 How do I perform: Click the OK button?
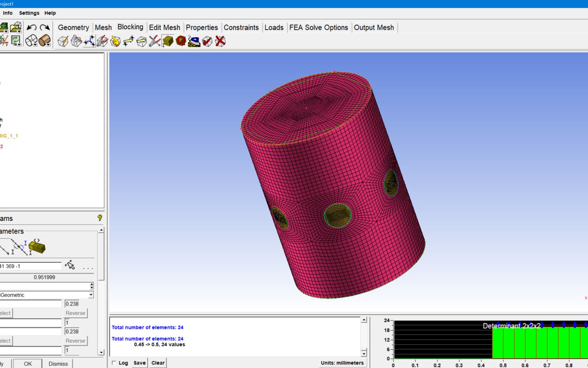pyautogui.click(x=28, y=364)
